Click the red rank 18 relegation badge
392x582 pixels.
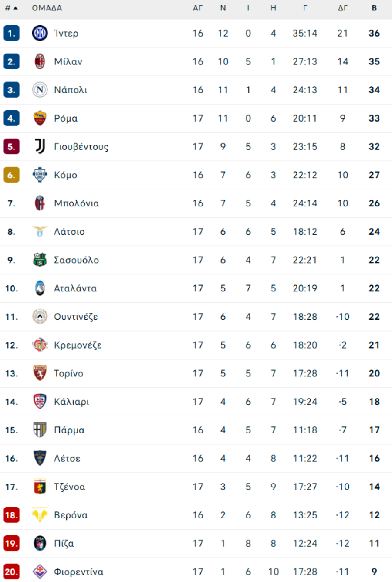[11, 515]
